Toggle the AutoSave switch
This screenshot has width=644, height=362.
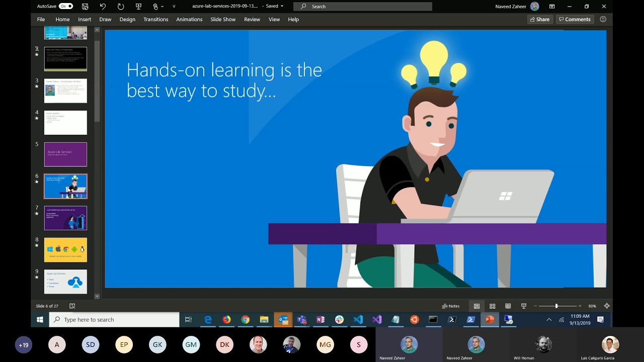click(x=66, y=6)
